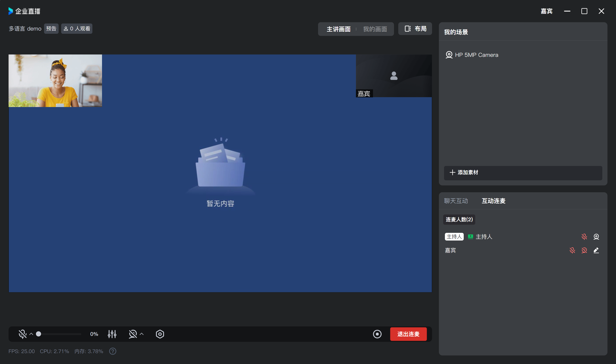Expand camera device options chevron

point(142,334)
